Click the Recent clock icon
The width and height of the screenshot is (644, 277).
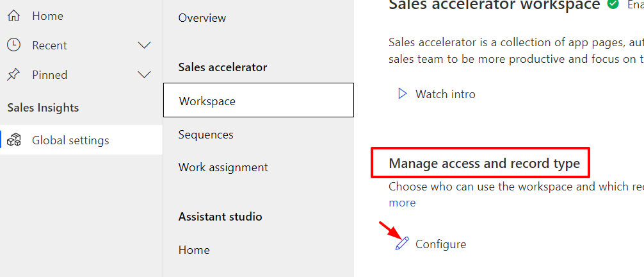point(13,45)
